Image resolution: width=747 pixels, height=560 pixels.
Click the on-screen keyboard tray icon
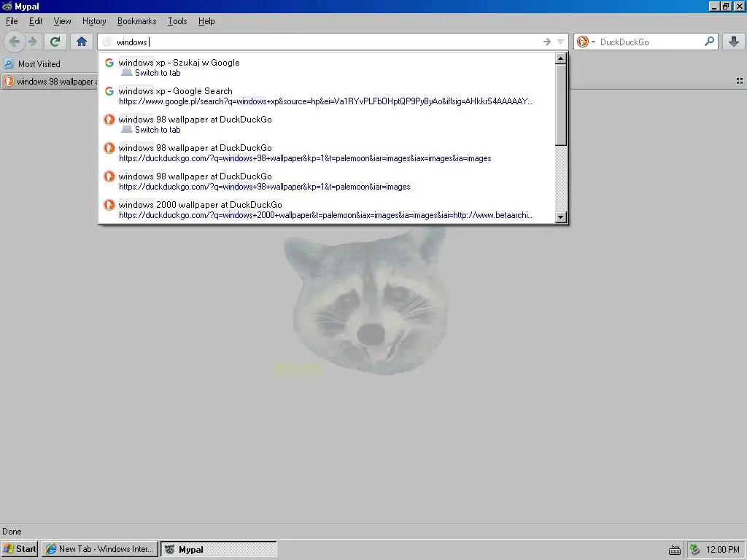[675, 550]
